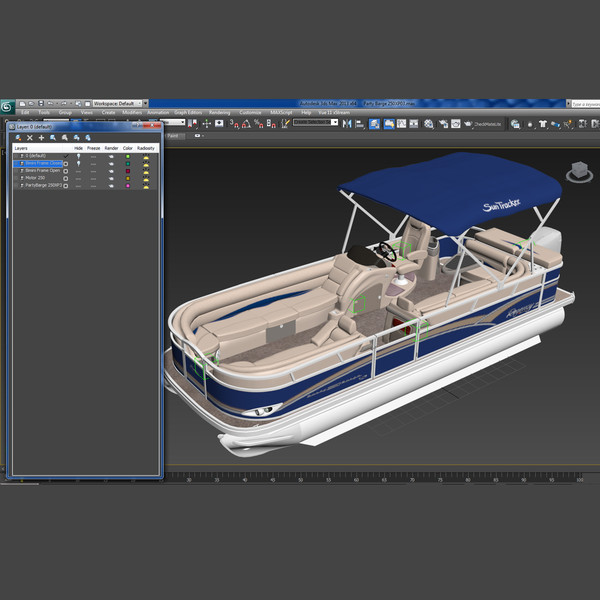The width and height of the screenshot is (600, 600).
Task: Click the Hide column header
Action: pos(78,148)
